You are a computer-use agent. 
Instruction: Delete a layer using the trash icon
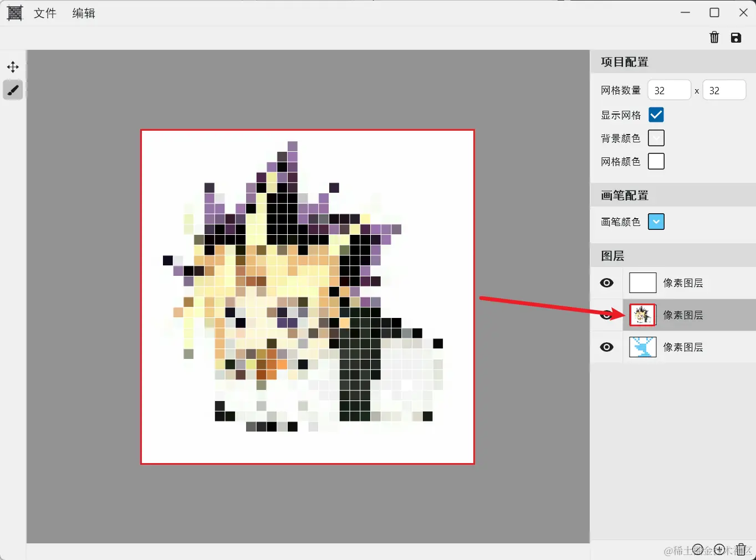pyautogui.click(x=741, y=549)
